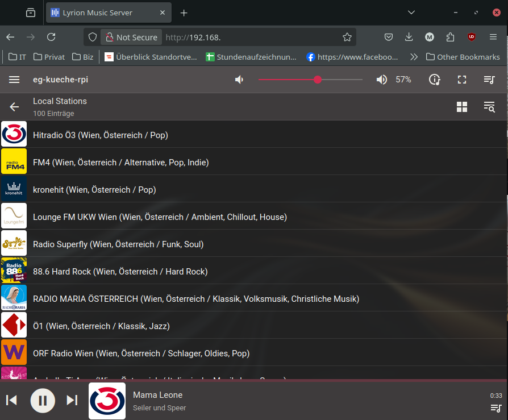Select Lounge FM UKW Wien station
This screenshot has width=508, height=420.
coord(253,216)
